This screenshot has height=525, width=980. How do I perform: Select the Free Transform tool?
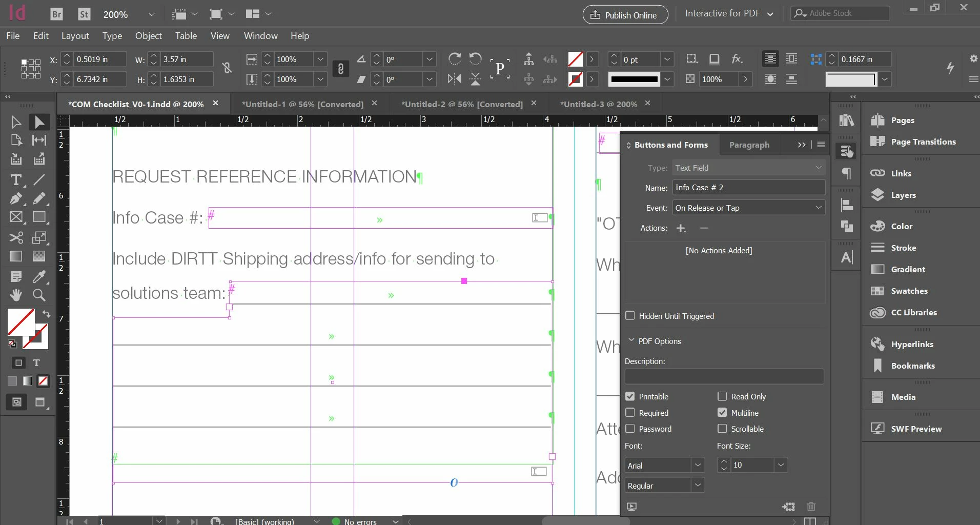39,237
